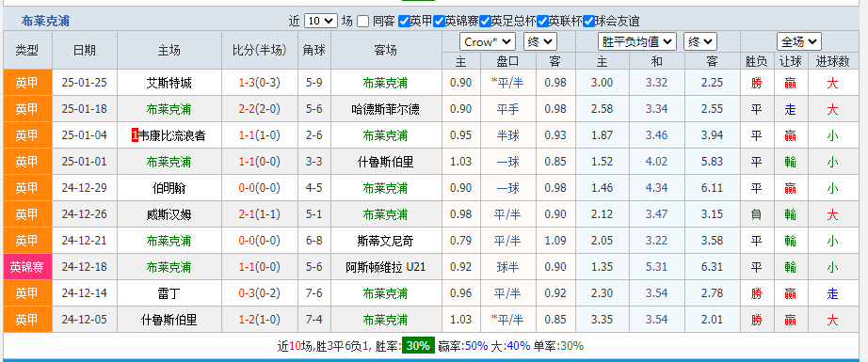Click the *平/半 handicap for 25-01-25
Screen dimensions: 868x362
tap(507, 83)
